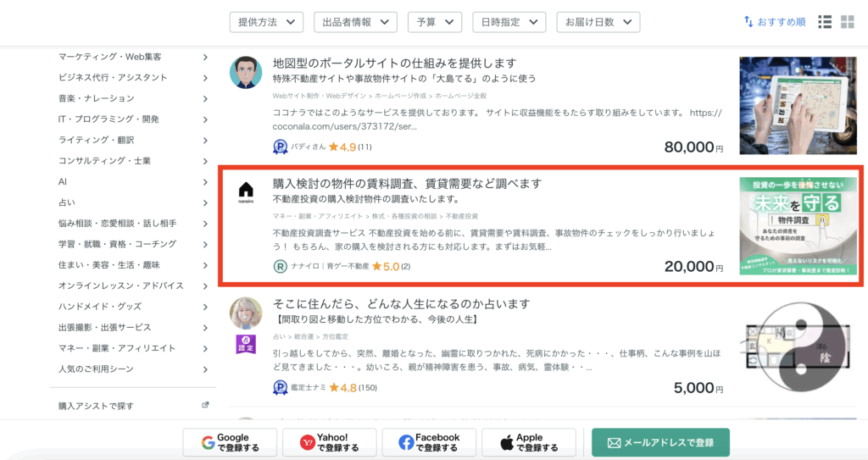Open the 予算 budget dropdown
Viewport: 868px width, 460px height.
click(x=434, y=22)
